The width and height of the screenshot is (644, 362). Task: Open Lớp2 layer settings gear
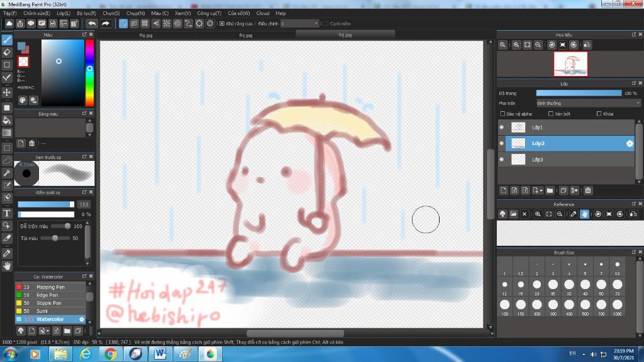click(629, 143)
